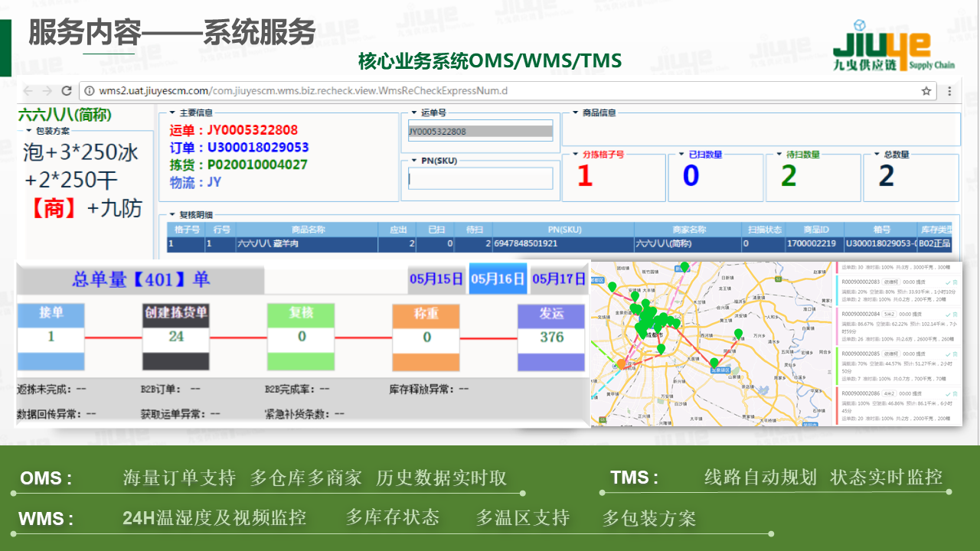
Task: Collapse the 待扫数量 panel
Action: [779, 155]
